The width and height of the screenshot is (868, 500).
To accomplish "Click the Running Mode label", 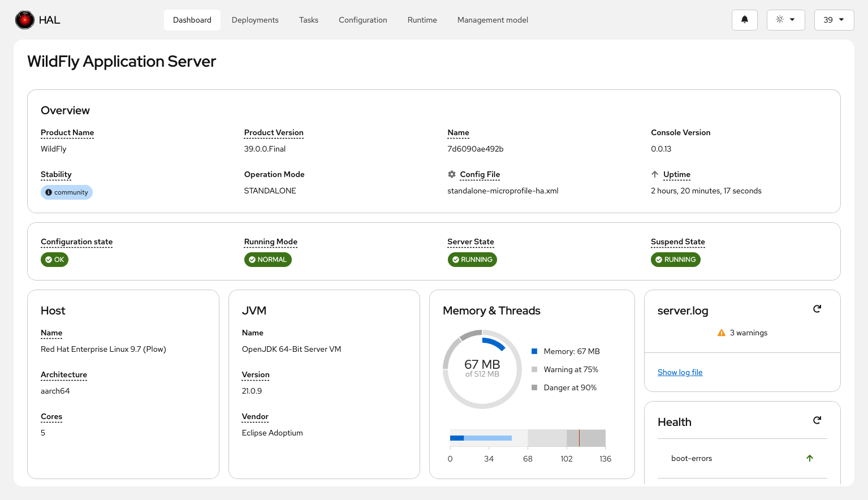I will [271, 242].
